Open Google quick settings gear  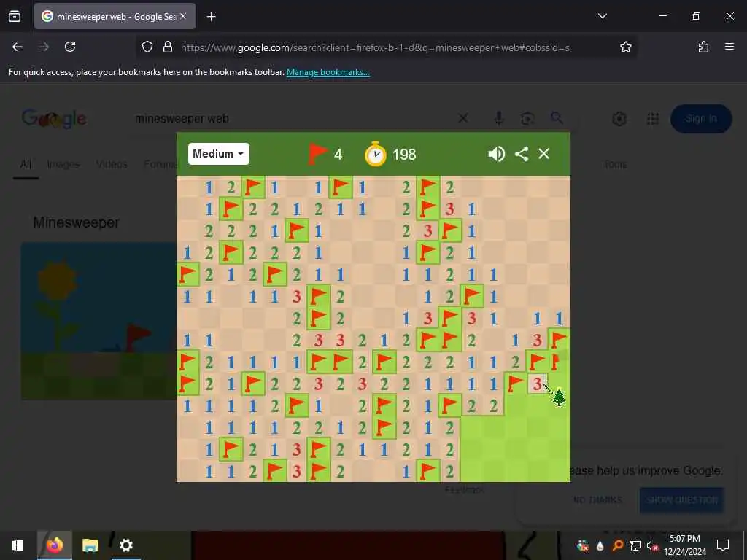tap(619, 119)
